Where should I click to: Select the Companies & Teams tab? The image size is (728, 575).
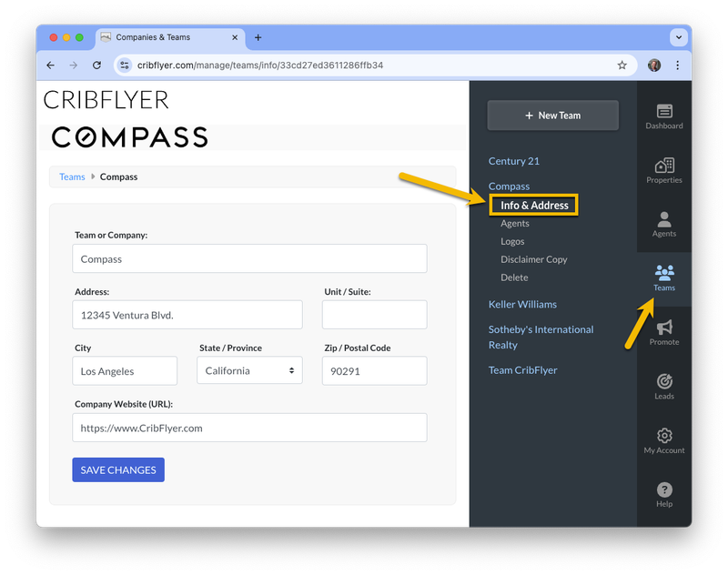170,37
